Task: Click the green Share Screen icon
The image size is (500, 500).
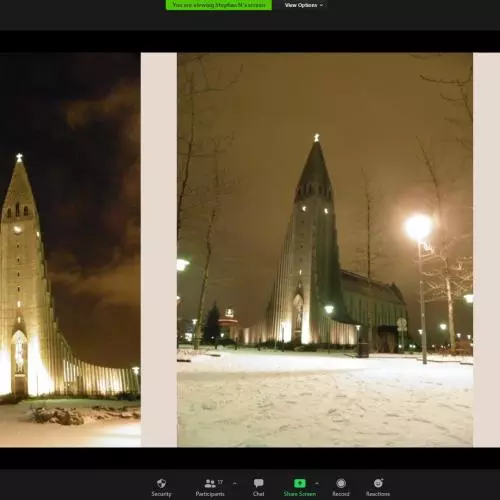Action: 300,483
